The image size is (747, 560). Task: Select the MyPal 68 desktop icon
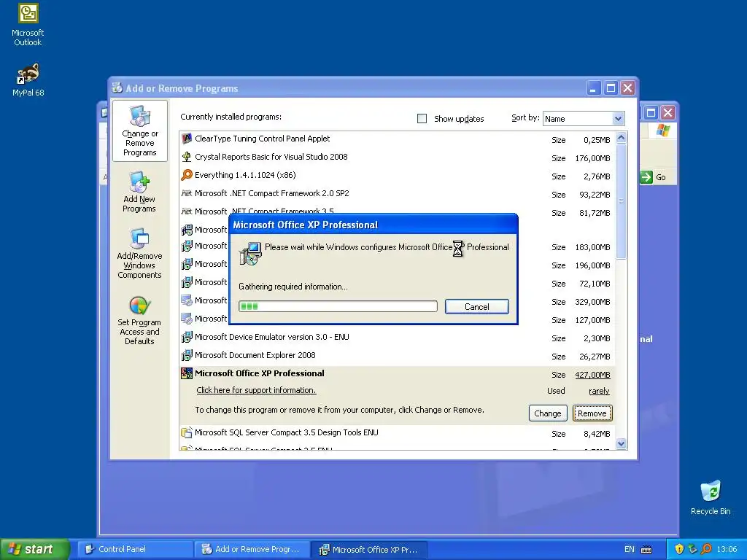(x=28, y=74)
